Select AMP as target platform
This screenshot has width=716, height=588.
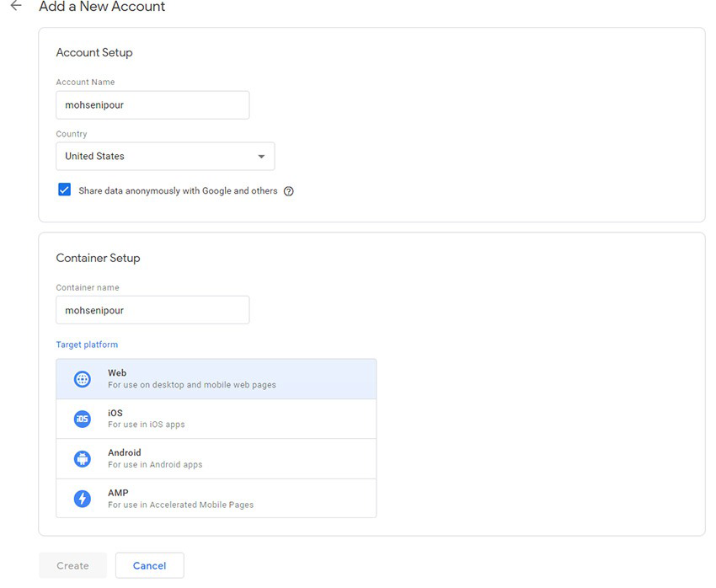(216, 499)
